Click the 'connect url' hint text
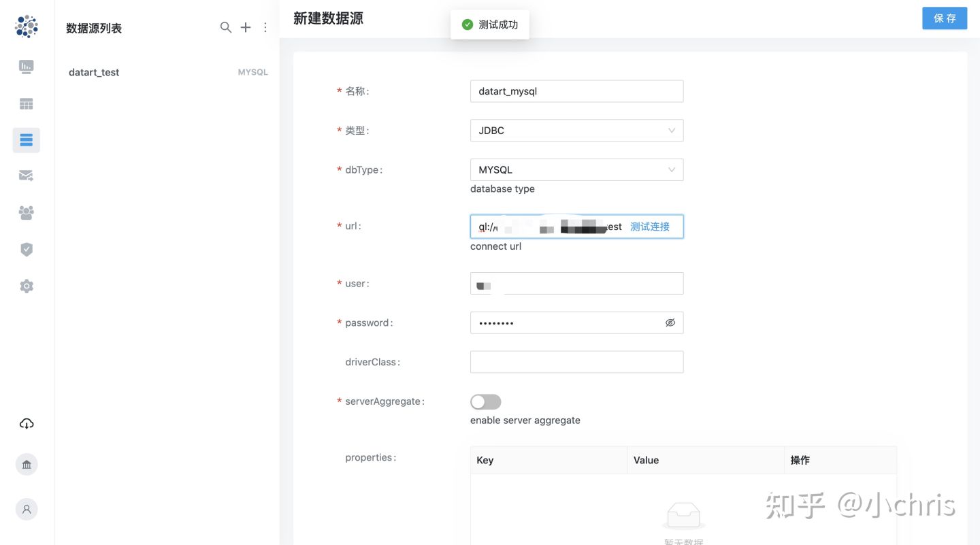Screen dimensions: 980x545 pyautogui.click(x=495, y=246)
